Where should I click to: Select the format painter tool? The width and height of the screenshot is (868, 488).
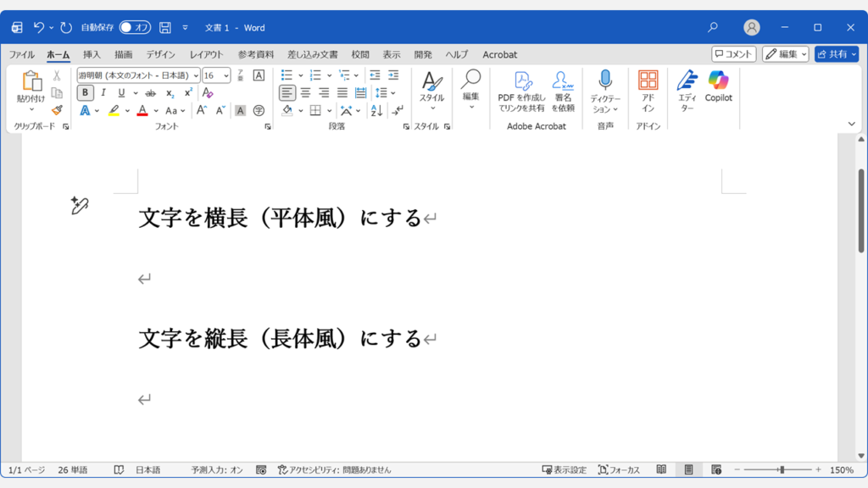click(x=56, y=110)
